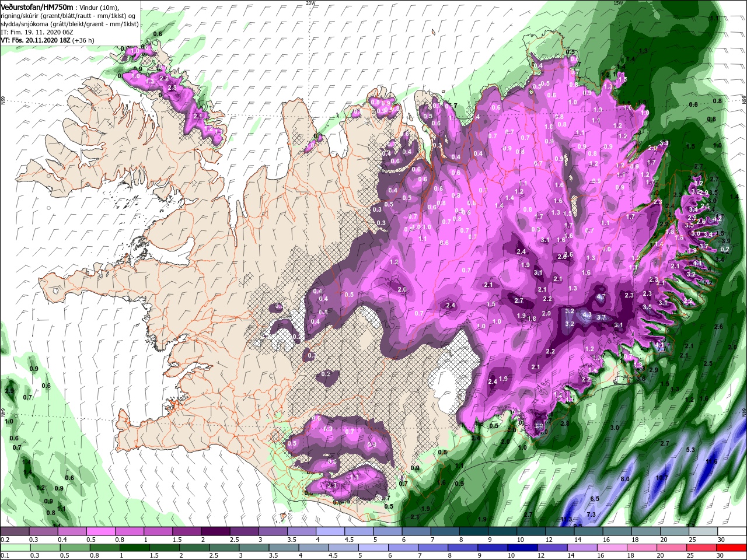Screen dimensions: 747x560
Task: Select the snow legend swatch between 1.5 and 2
Action: point(187,531)
